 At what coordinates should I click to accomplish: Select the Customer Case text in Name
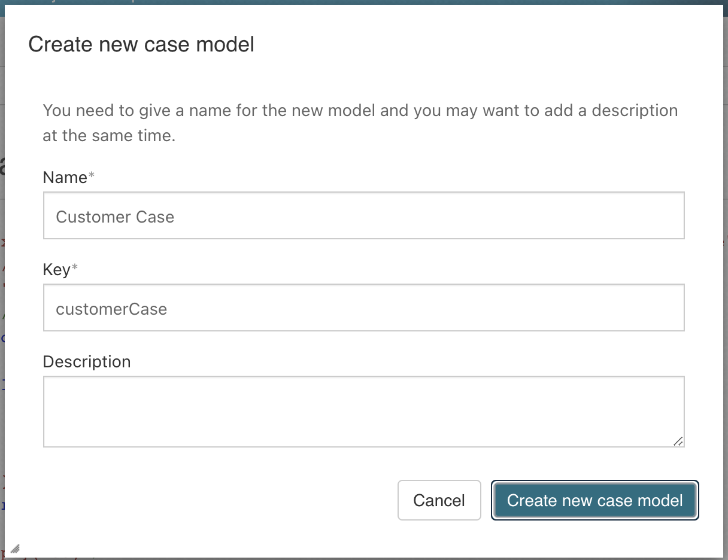pos(115,217)
